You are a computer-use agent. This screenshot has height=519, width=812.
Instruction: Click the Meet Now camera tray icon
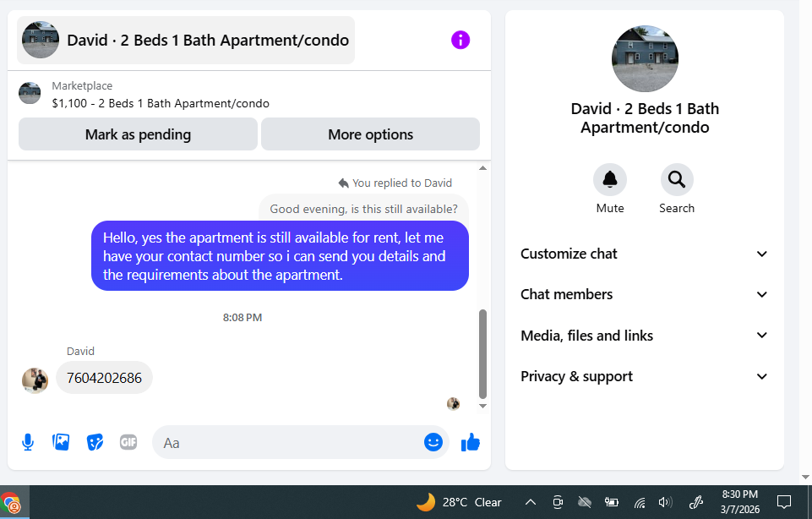(558, 502)
